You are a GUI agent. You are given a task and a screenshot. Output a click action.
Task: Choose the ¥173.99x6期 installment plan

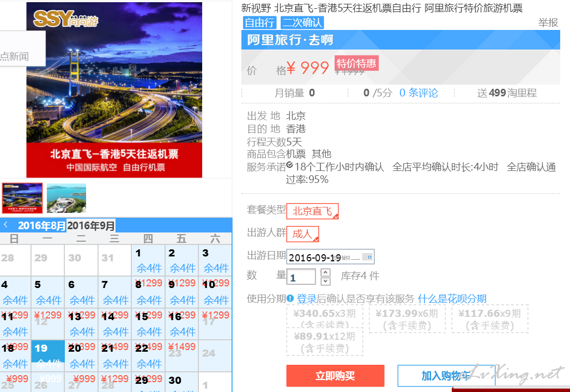click(407, 318)
